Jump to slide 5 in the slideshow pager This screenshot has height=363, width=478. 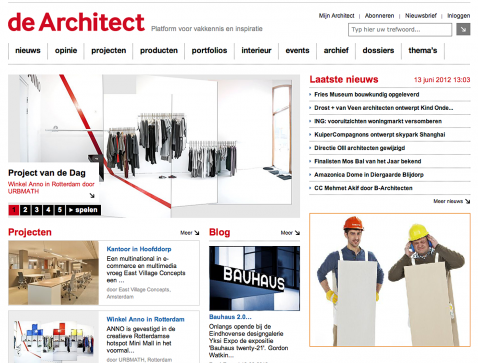pyautogui.click(x=60, y=210)
